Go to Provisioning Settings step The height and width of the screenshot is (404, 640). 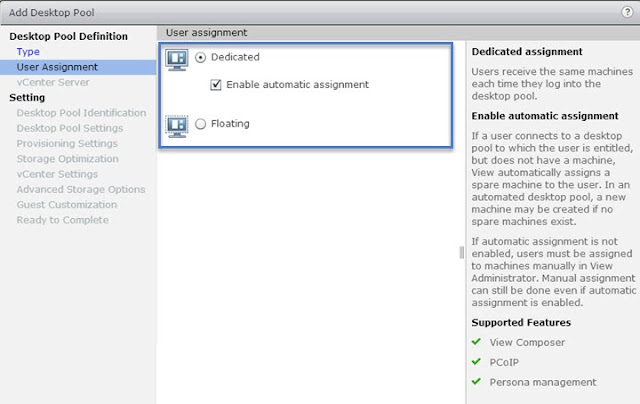click(x=68, y=144)
